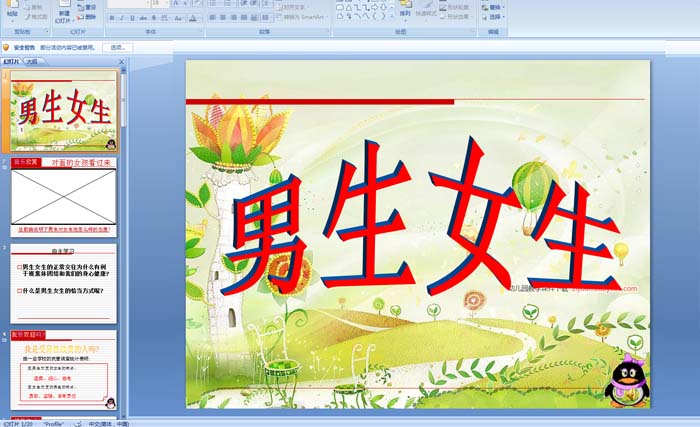700x427 pixels.
Task: Toggle Align Text Right
Action: [233, 18]
